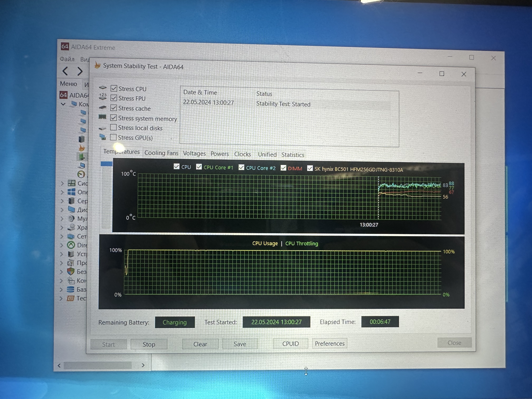This screenshot has height=399, width=532.
Task: Switch to the Statistics tab
Action: coord(293,155)
